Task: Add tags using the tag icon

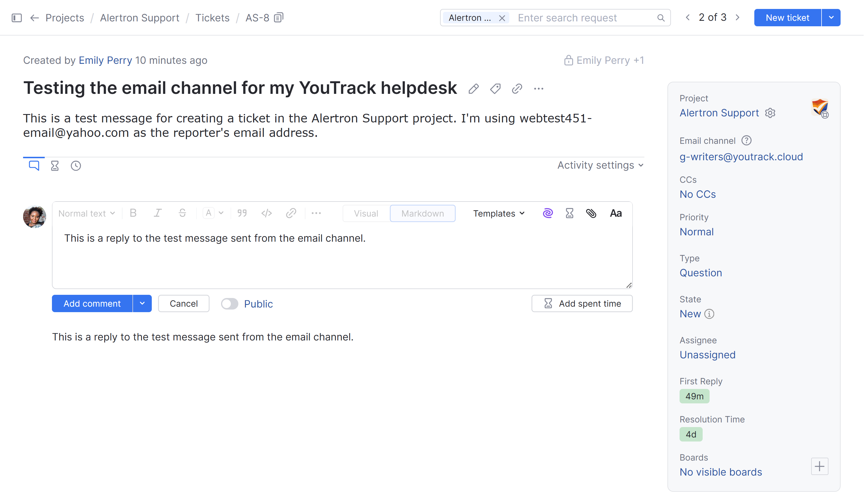Action: click(495, 89)
